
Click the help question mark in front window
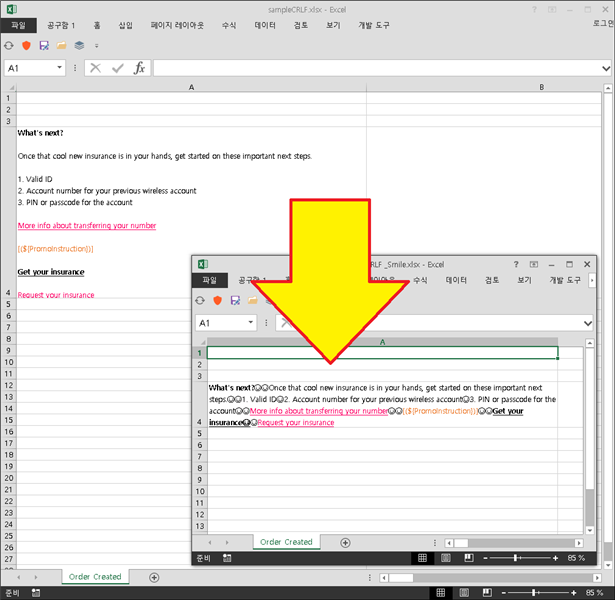pos(516,264)
